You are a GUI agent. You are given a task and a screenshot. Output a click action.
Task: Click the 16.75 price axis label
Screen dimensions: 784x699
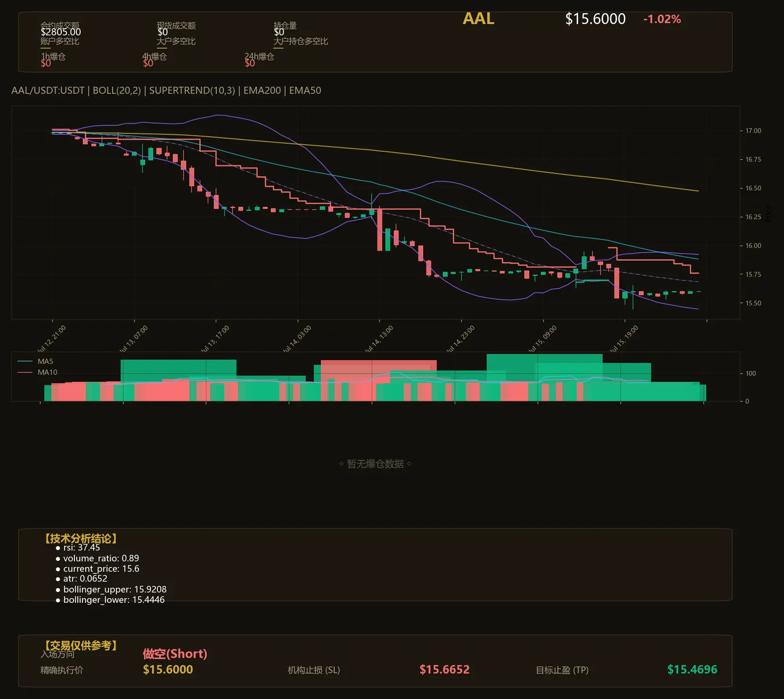[753, 159]
